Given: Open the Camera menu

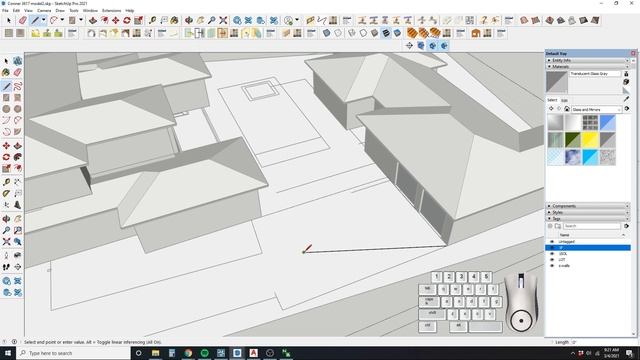Looking at the screenshot, I should point(44,10).
